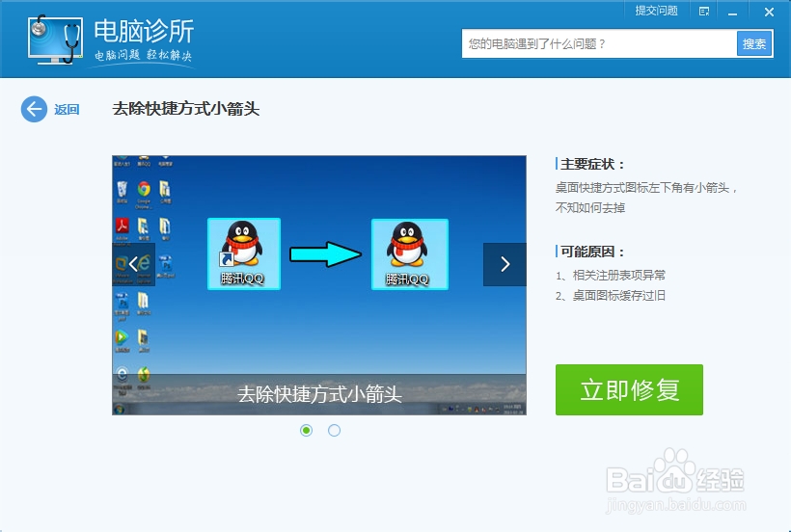Select the second slide indicator dot

coord(334,430)
